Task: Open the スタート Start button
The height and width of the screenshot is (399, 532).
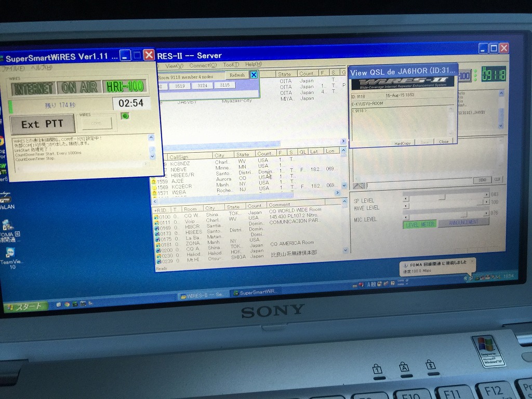Action: click(25, 307)
